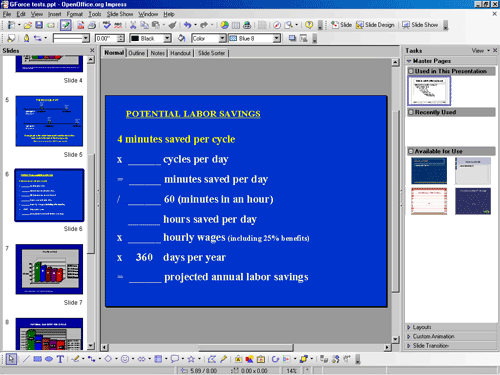The width and height of the screenshot is (500, 375).
Task: Open the Symbol Shapes smiley tool
Action: click(x=125, y=359)
